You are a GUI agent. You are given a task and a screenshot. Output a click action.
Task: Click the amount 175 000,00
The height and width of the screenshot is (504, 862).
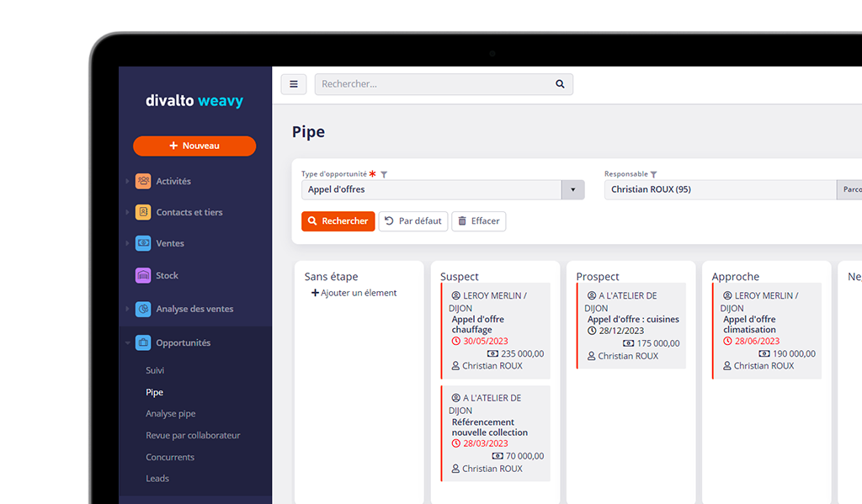click(x=658, y=343)
